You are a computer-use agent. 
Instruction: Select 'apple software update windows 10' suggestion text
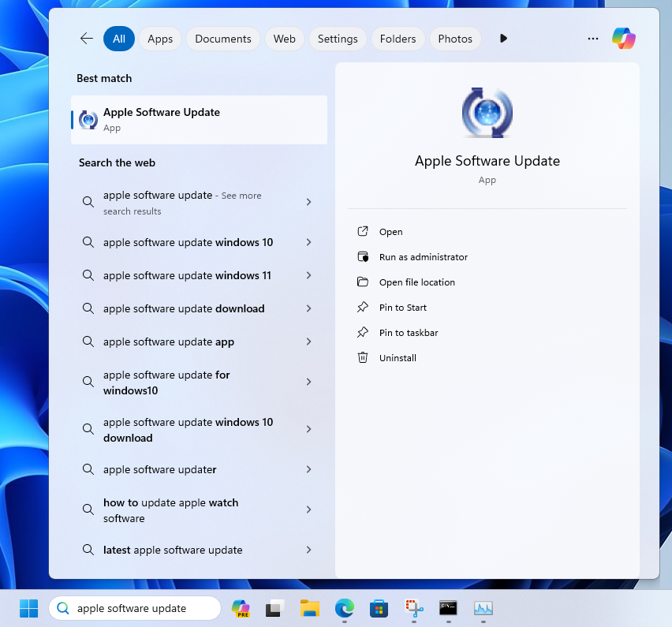tap(189, 242)
